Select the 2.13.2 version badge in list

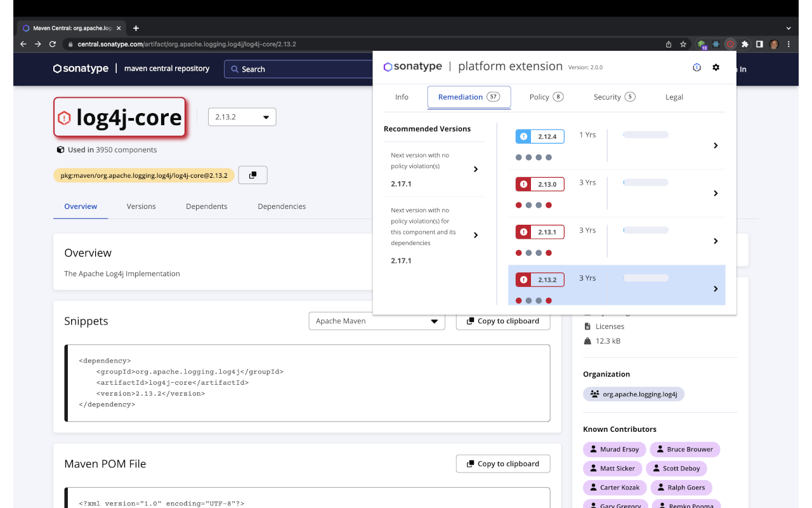click(540, 279)
